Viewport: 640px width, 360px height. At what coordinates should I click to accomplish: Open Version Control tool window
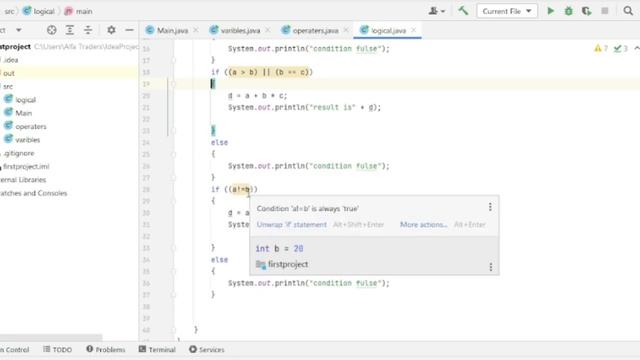[15, 349]
